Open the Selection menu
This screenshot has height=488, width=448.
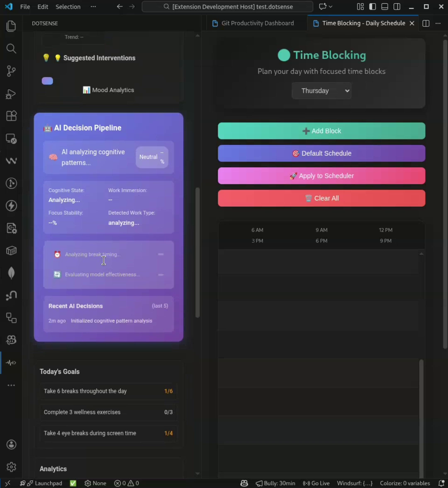(x=68, y=7)
